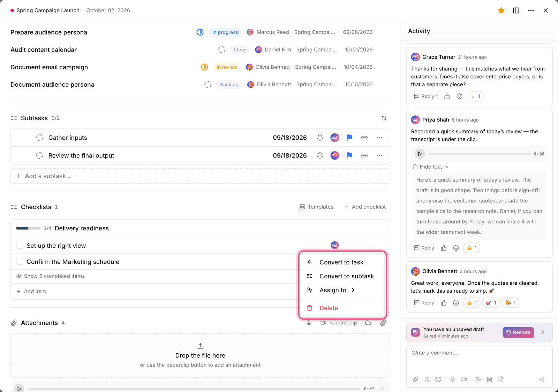The height and width of the screenshot is (392, 558).
Task: Send the comment with the arrow icon
Action: pyautogui.click(x=542, y=379)
